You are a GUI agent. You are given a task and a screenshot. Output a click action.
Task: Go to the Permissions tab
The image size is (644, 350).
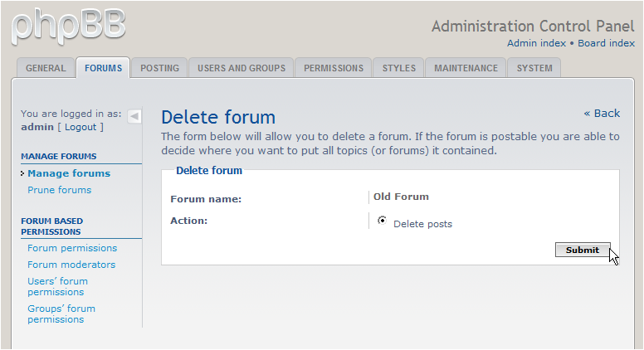point(334,68)
